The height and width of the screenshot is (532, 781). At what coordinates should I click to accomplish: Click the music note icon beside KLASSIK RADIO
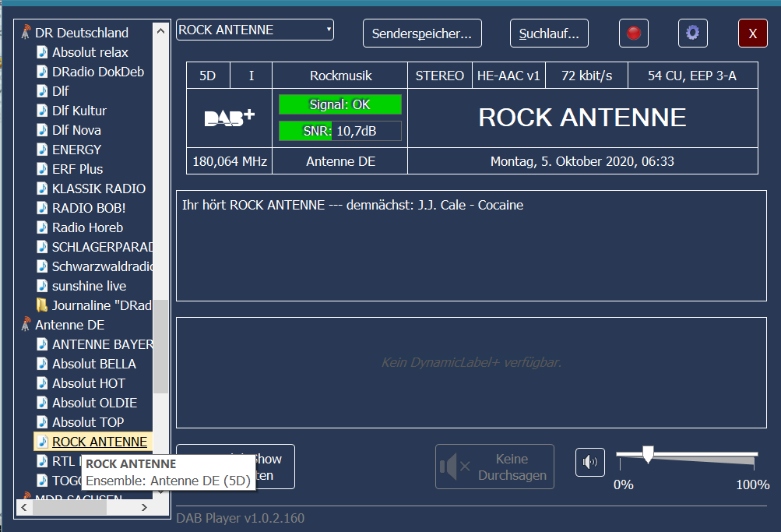[42, 188]
